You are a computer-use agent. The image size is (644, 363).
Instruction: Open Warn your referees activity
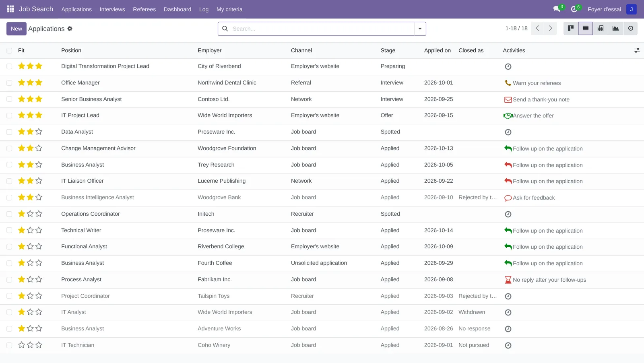coord(537,83)
